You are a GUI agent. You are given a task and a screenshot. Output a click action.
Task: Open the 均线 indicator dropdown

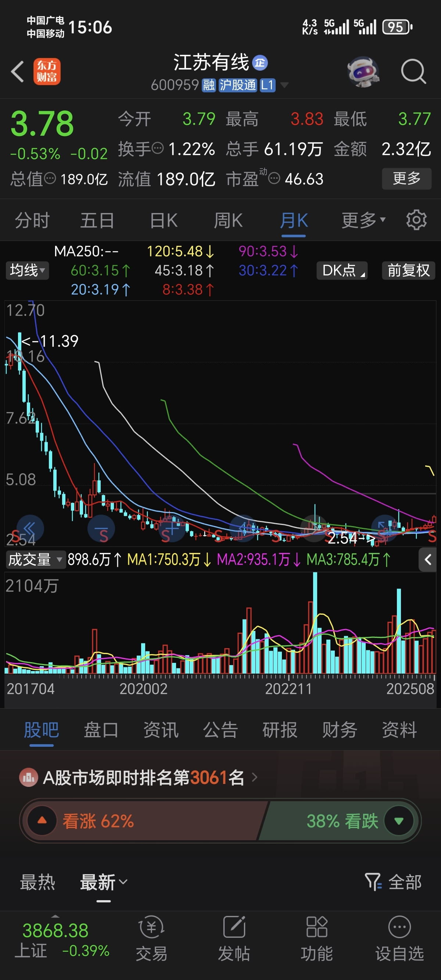click(x=27, y=270)
